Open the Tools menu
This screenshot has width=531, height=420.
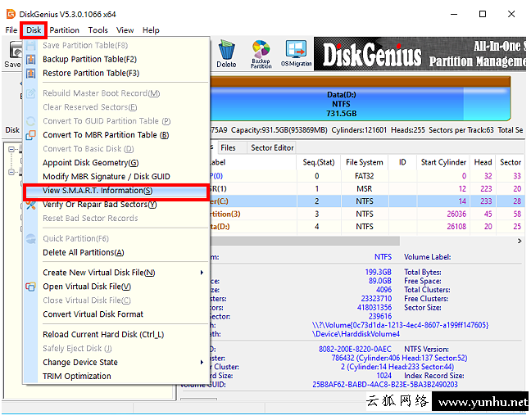pyautogui.click(x=98, y=30)
